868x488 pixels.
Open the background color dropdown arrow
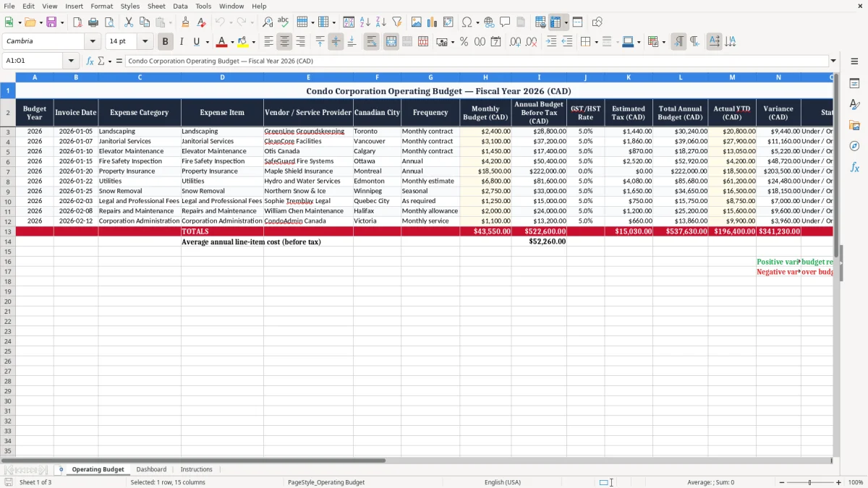click(253, 42)
